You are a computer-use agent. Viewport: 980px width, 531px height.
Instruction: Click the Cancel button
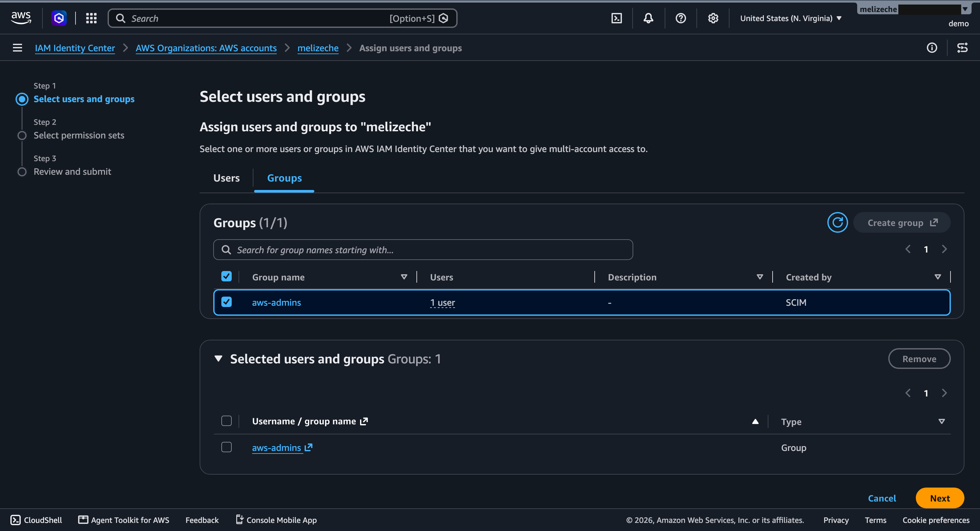tap(881, 498)
